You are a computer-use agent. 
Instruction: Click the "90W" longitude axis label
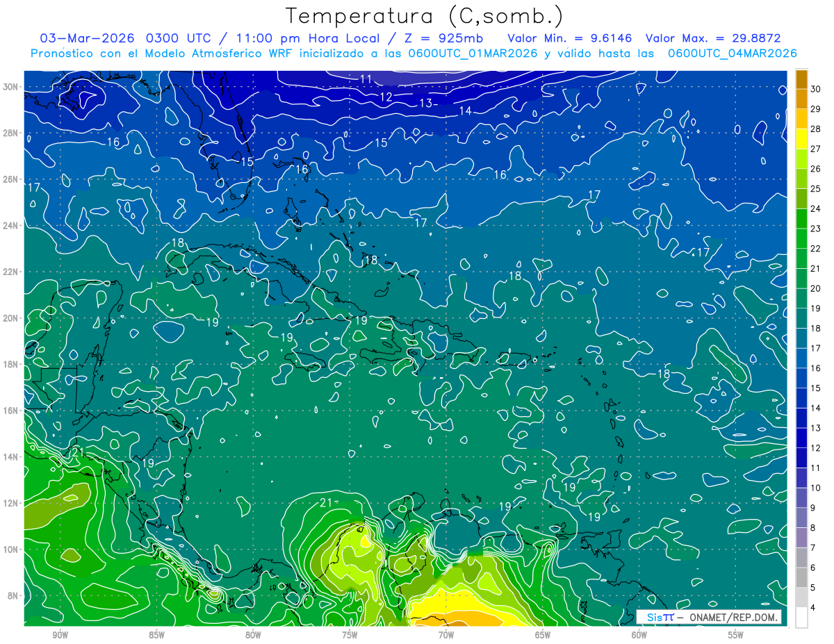[60, 635]
